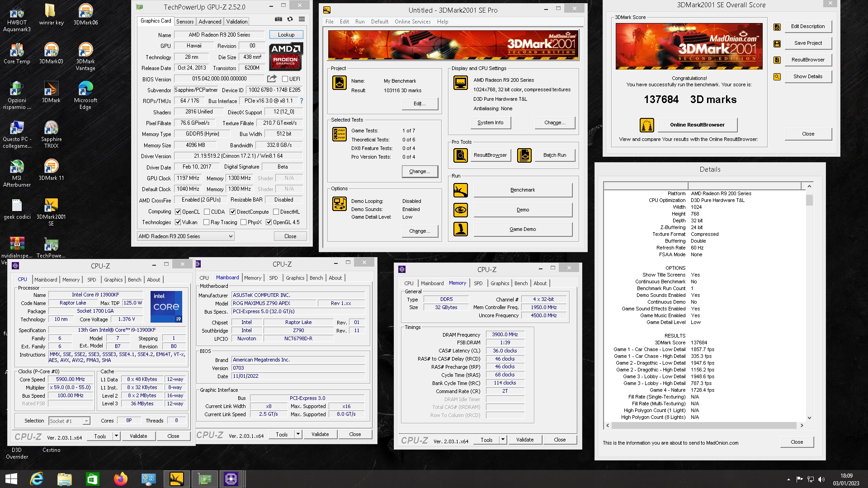The height and width of the screenshot is (488, 868).
Task: Open File Explorer from taskbar
Action: 64,479
